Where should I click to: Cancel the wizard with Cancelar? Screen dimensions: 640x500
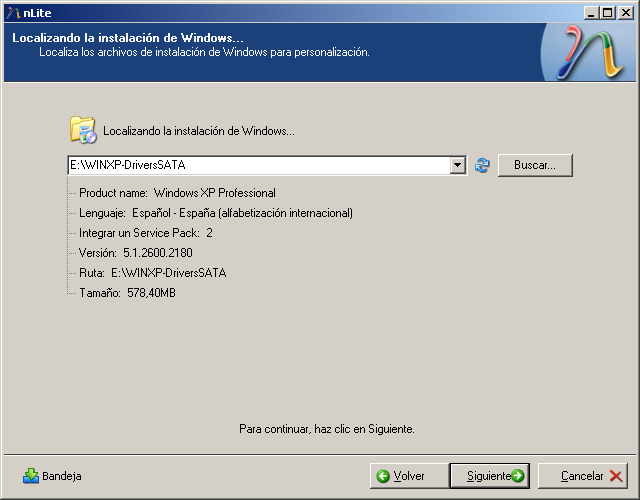click(583, 476)
